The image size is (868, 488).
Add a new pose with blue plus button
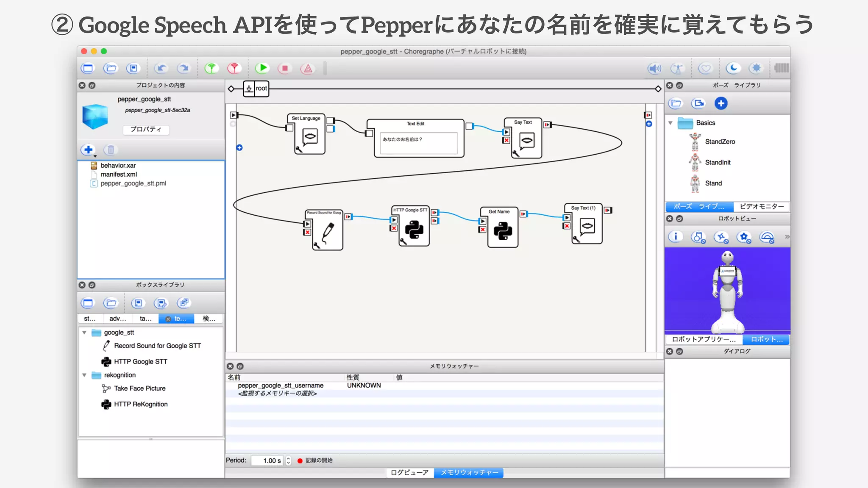(721, 103)
